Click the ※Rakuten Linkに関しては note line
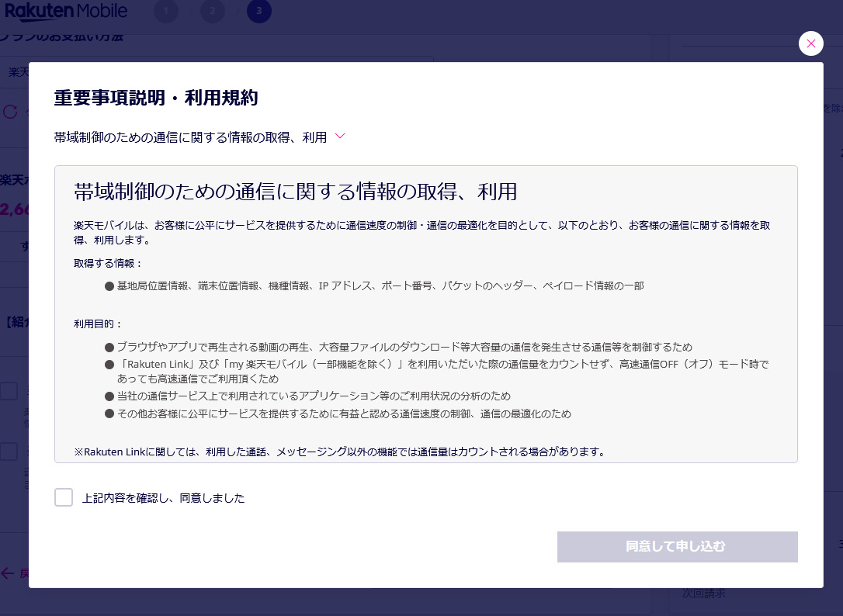The width and height of the screenshot is (843, 616). tap(339, 452)
